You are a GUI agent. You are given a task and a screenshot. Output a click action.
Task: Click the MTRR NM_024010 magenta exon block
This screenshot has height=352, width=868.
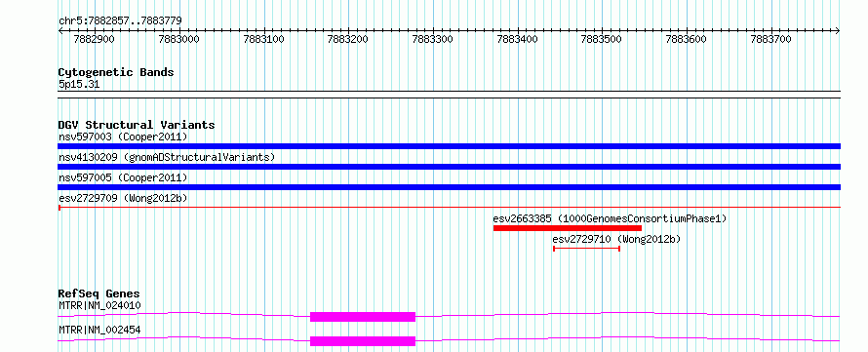point(363,317)
